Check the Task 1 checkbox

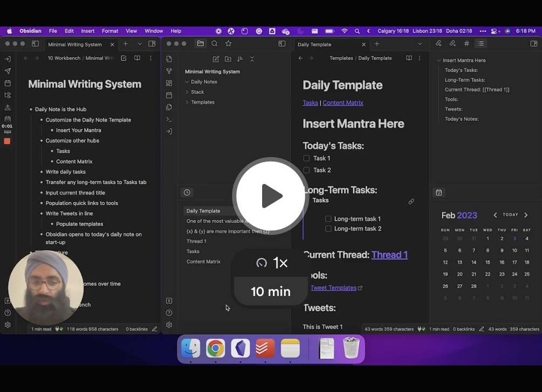pyautogui.click(x=306, y=159)
